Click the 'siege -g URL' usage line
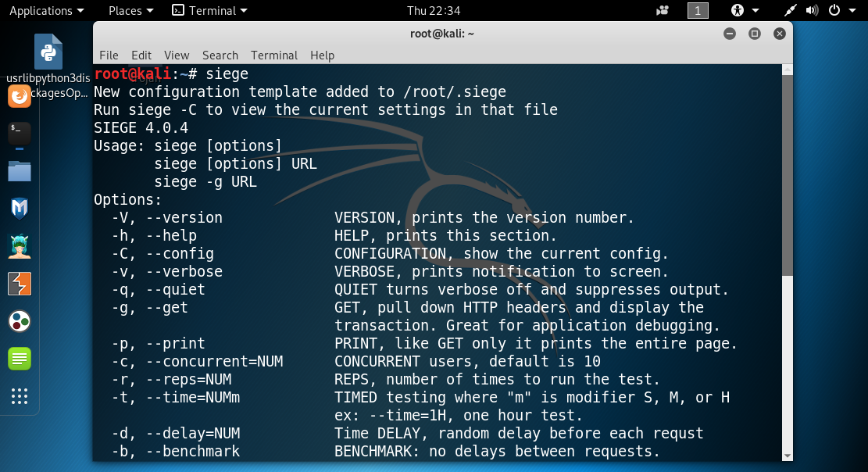868x472 pixels. pos(205,182)
